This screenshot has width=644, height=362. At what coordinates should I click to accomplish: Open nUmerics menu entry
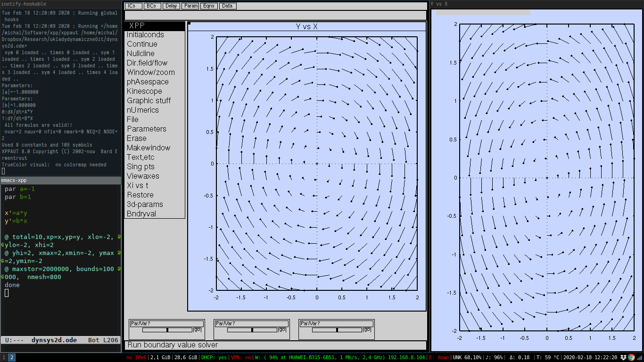[x=155, y=110]
